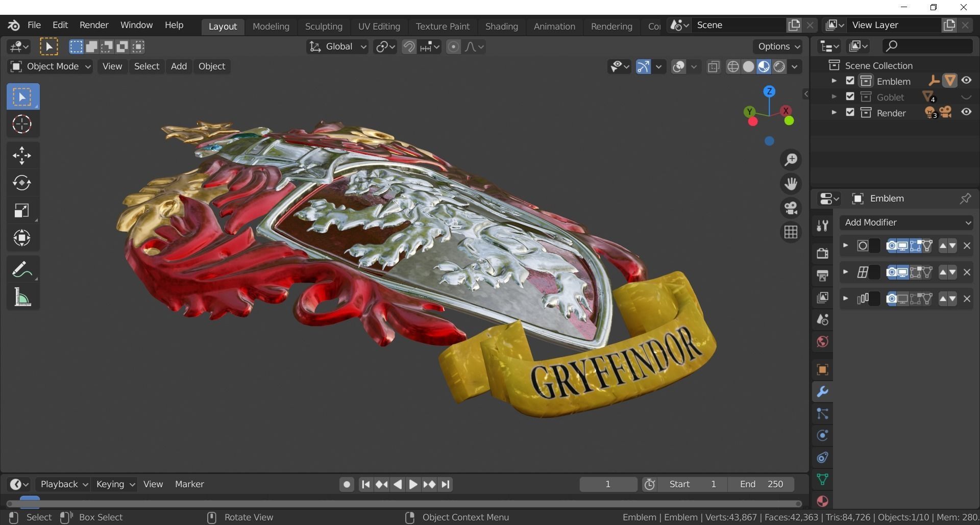Viewport: 980px width, 525px height.
Task: Select the Cursor tool in the toolbar
Action: point(22,124)
